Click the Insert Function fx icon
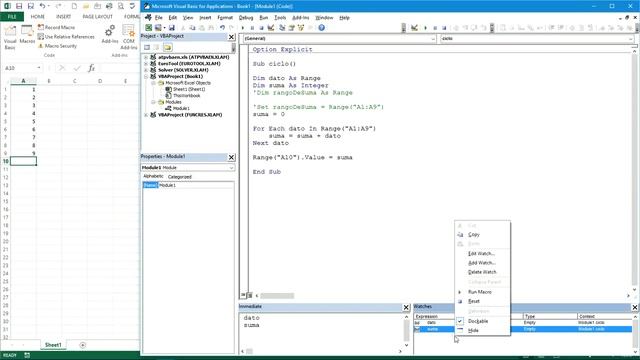Screen dimensions: 640x360 coord(91,68)
